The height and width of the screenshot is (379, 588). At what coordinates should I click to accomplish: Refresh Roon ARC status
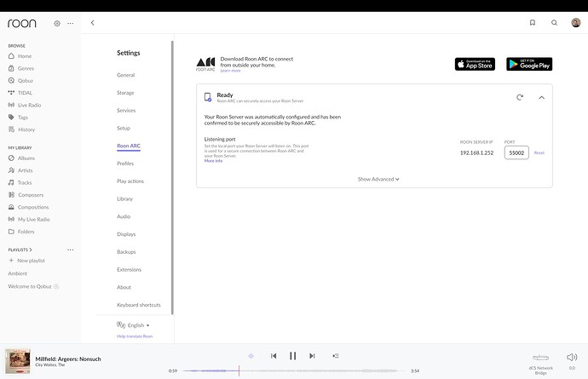pos(520,97)
